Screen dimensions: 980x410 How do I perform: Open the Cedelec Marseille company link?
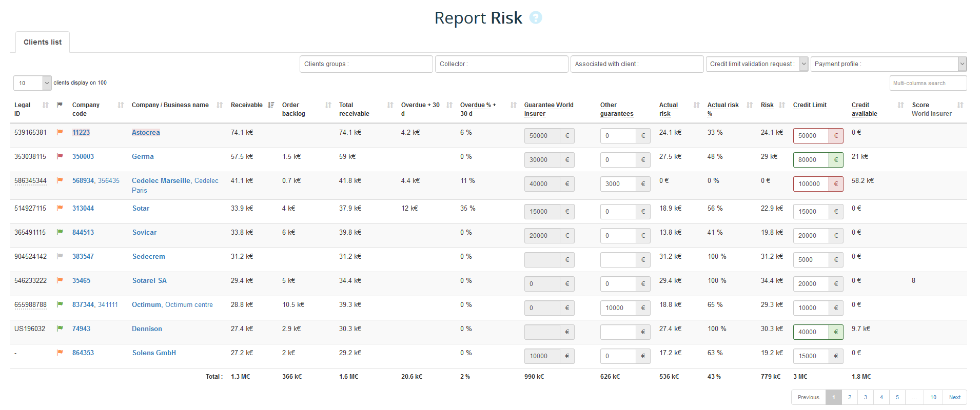[x=161, y=180]
